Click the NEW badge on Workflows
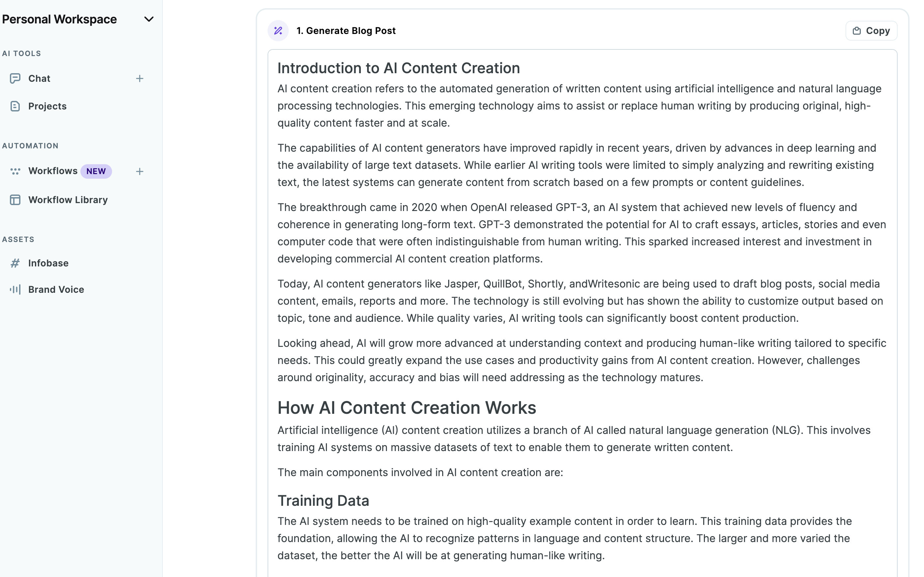 pos(96,171)
